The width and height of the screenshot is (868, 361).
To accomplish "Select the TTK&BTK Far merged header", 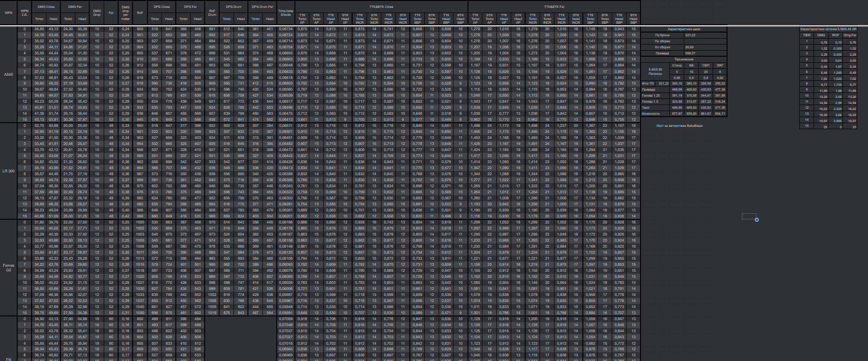I will tap(554, 7).
